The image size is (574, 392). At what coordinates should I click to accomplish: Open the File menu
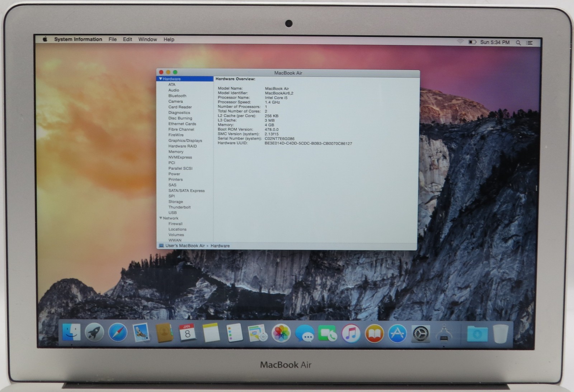pos(113,39)
